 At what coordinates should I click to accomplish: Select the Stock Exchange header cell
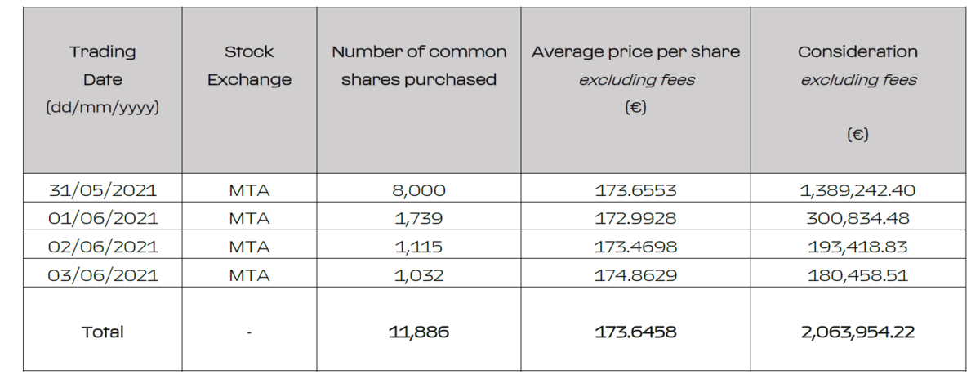tap(249, 66)
